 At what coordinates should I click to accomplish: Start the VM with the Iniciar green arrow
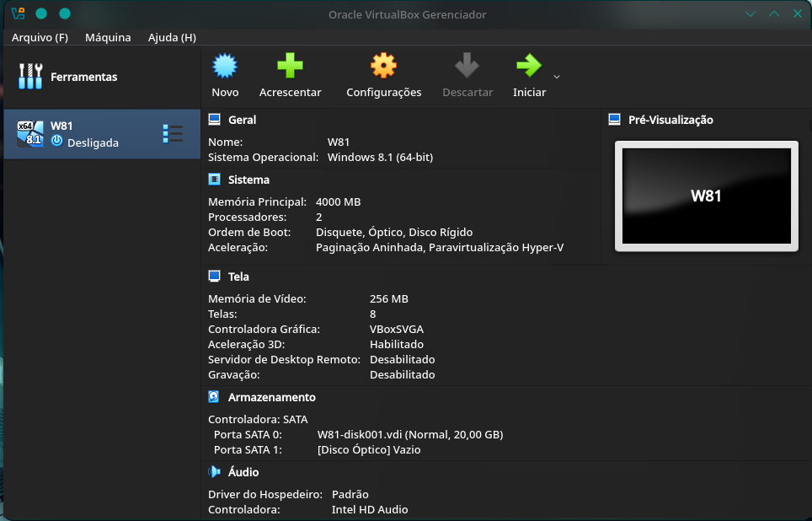pos(529,66)
